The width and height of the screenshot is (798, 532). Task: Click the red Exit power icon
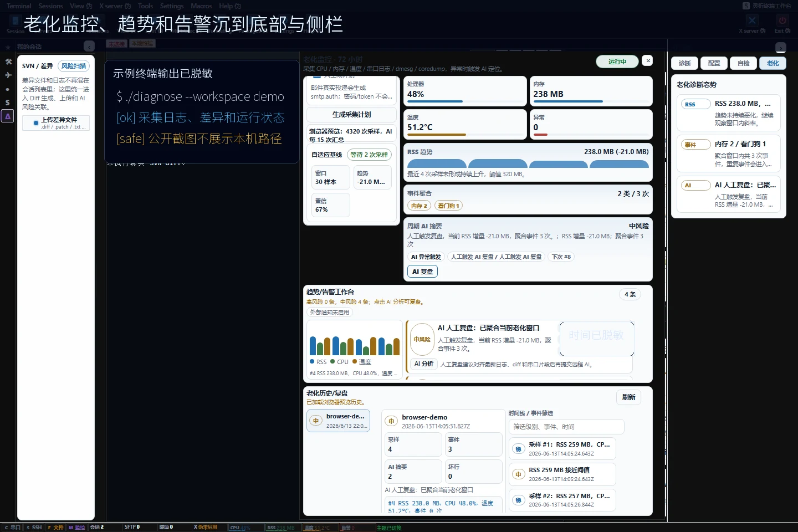pos(782,21)
